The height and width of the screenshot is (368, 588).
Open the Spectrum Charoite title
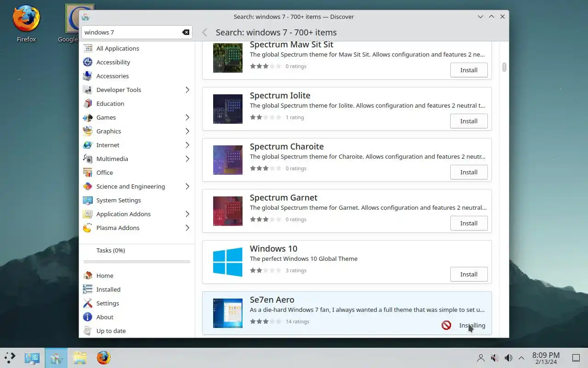pos(287,146)
